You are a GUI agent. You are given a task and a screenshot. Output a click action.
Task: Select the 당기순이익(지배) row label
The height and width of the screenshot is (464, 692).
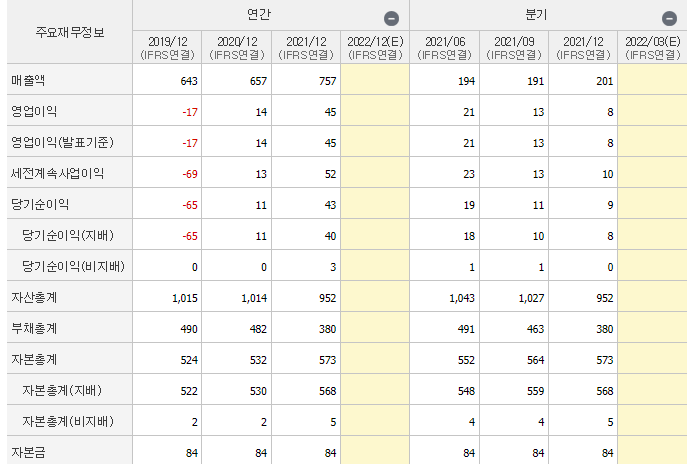pyautogui.click(x=68, y=235)
